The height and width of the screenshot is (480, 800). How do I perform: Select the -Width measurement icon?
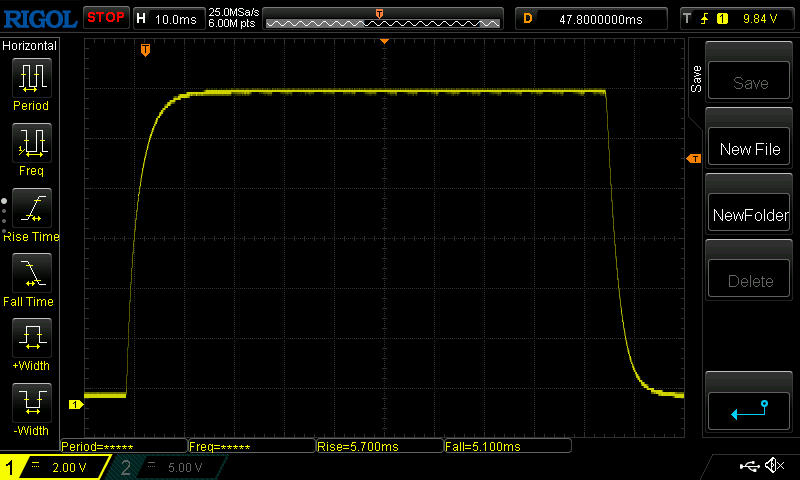click(32, 402)
